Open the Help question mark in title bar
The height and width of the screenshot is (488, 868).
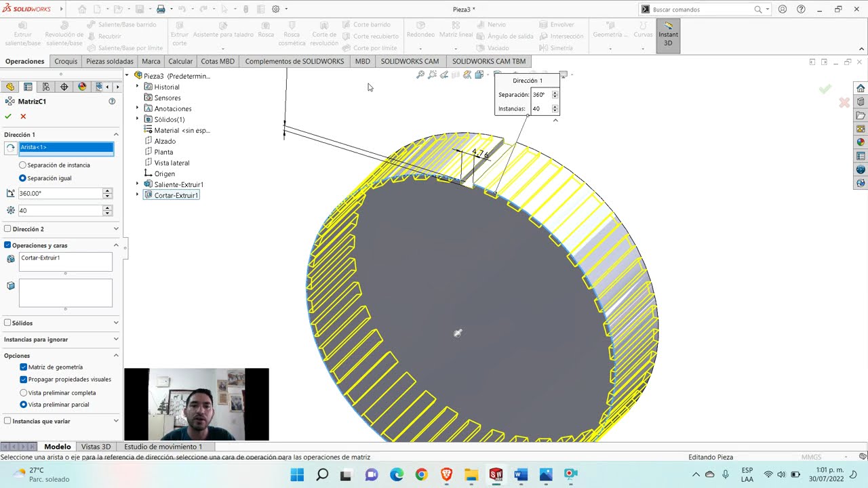pyautogui.click(x=801, y=9)
